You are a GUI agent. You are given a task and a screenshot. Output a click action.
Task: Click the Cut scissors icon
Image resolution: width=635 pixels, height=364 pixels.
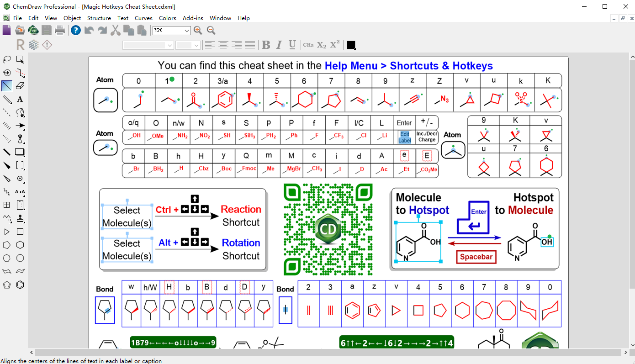tap(115, 30)
